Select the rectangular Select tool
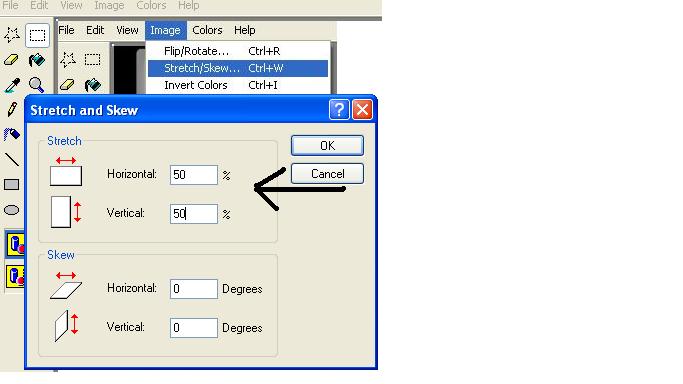Viewport: 683px width, 384px height. pos(37,35)
